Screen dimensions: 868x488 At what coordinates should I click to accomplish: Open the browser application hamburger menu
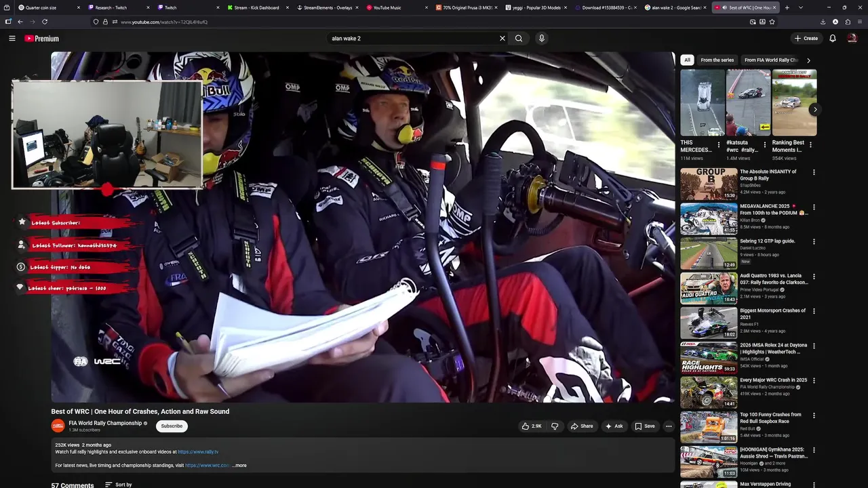click(860, 22)
